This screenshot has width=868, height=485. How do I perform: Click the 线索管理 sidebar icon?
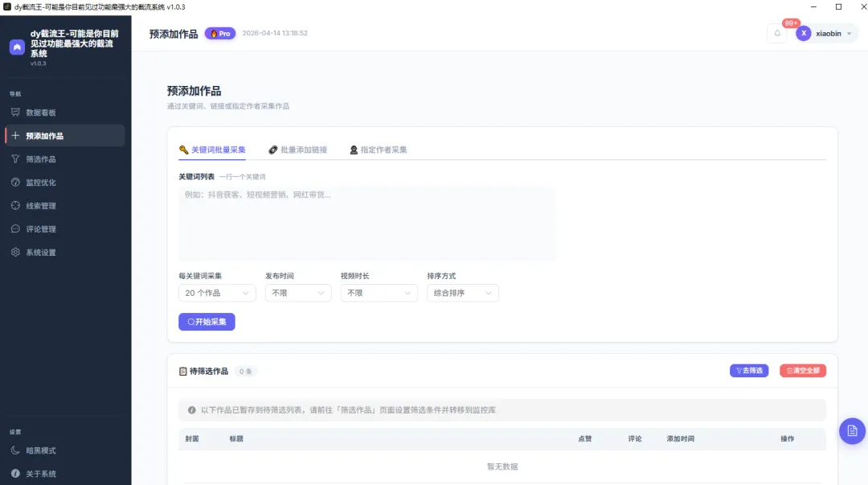15,206
